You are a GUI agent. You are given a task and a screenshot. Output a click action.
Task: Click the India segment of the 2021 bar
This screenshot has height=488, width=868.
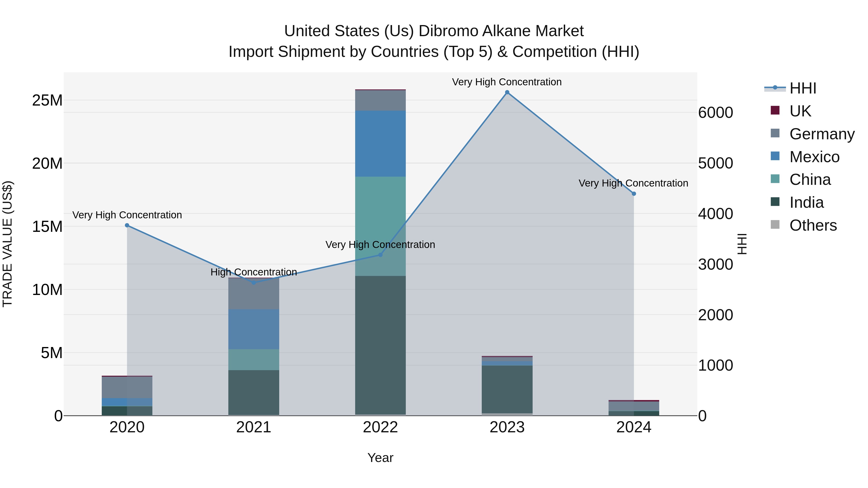pos(254,393)
